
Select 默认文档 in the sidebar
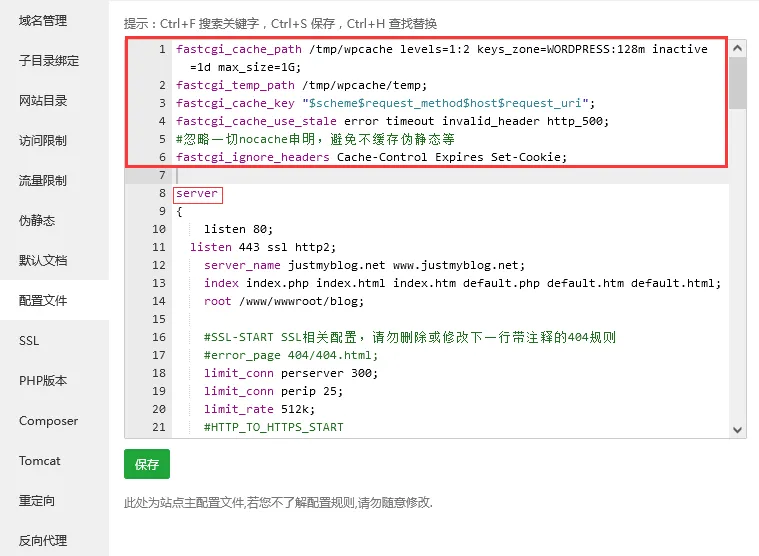click(43, 261)
